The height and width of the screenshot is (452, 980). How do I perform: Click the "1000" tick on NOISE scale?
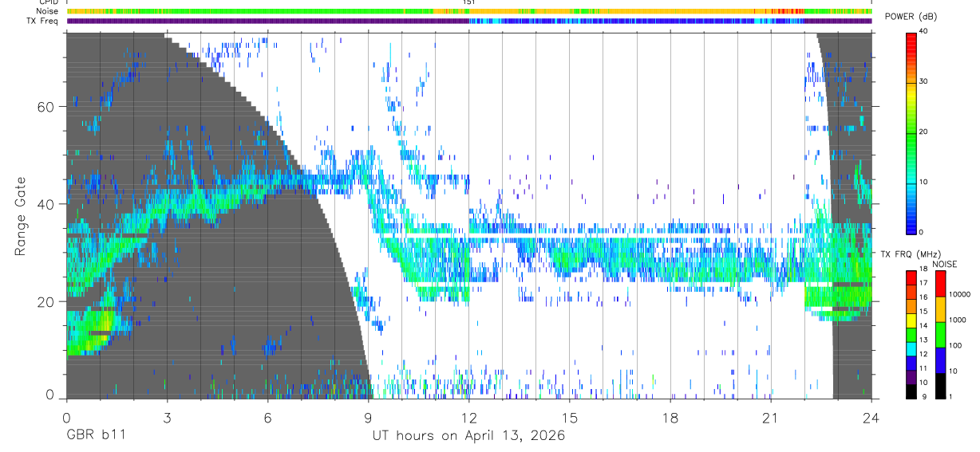pyautogui.click(x=957, y=320)
